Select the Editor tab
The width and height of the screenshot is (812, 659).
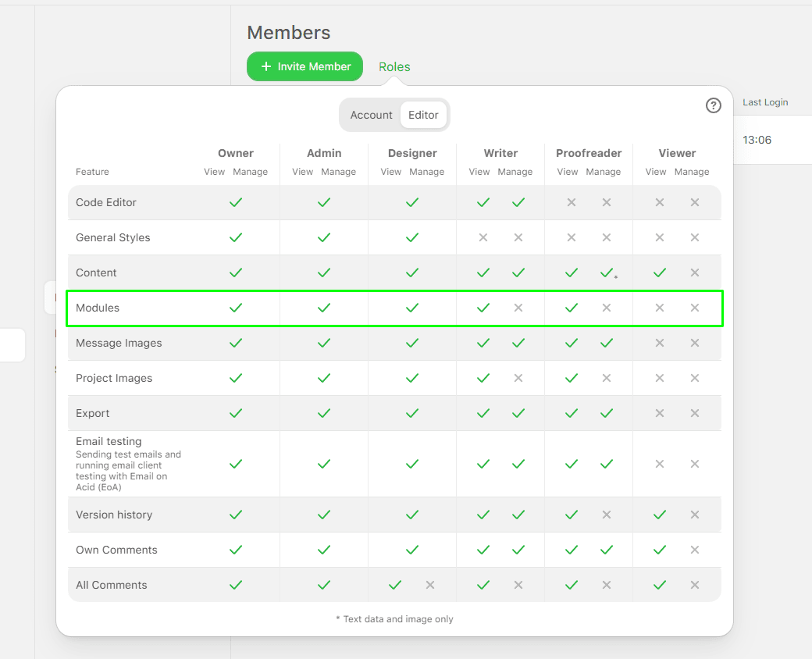[423, 115]
